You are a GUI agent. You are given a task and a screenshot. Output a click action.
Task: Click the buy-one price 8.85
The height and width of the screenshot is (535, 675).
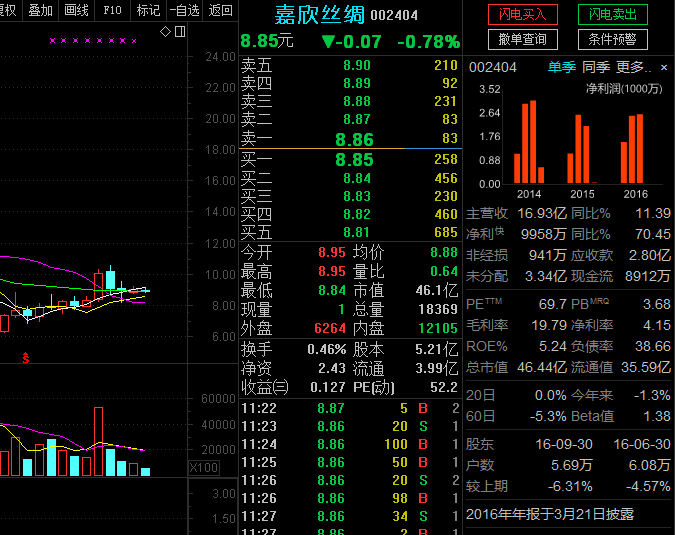point(354,160)
